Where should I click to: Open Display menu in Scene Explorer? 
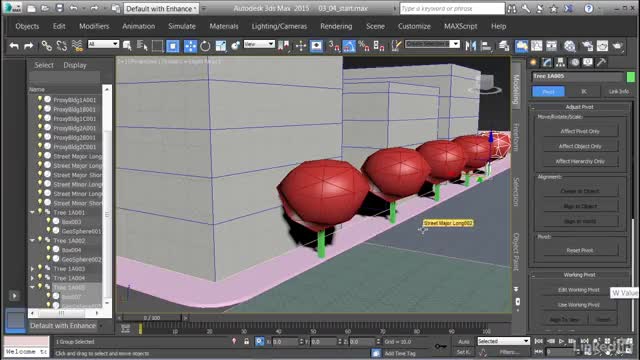[75, 65]
